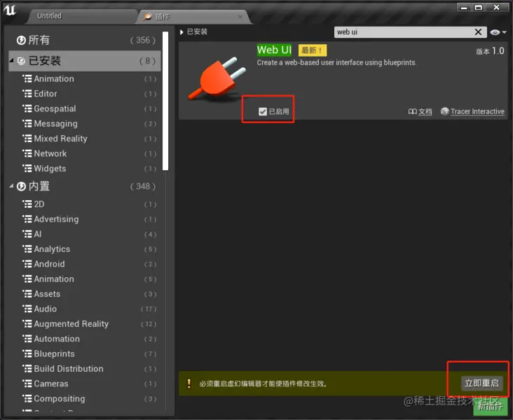Select the Build Distribution category
Screen dimensions: 513x420
click(85, 369)
